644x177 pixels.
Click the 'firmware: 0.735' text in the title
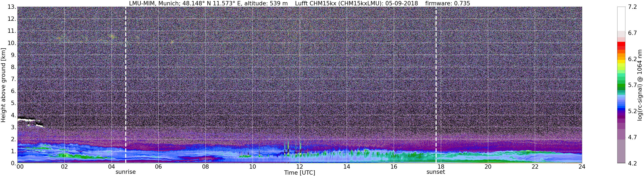448,3
